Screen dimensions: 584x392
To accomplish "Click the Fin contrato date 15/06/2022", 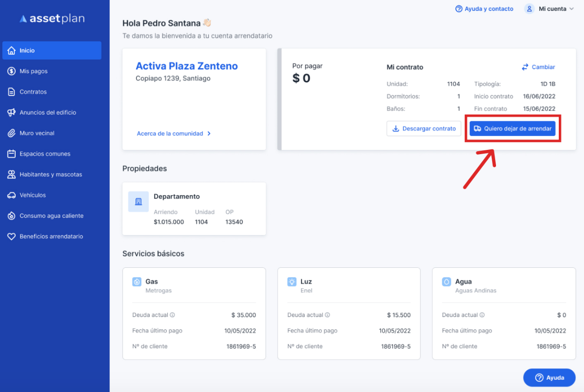I will [x=539, y=109].
